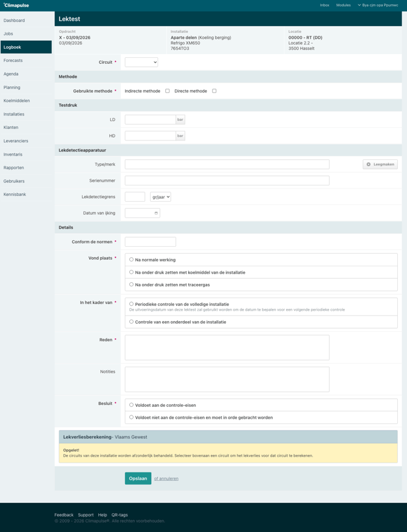This screenshot has height=532, width=407.
Task: Open Forecasts section
Action: click(26, 60)
